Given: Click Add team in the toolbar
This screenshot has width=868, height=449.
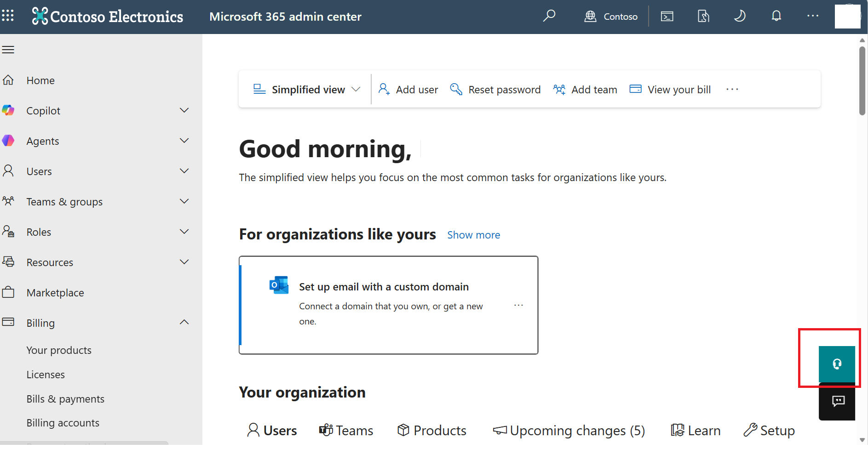Looking at the screenshot, I should [x=585, y=89].
